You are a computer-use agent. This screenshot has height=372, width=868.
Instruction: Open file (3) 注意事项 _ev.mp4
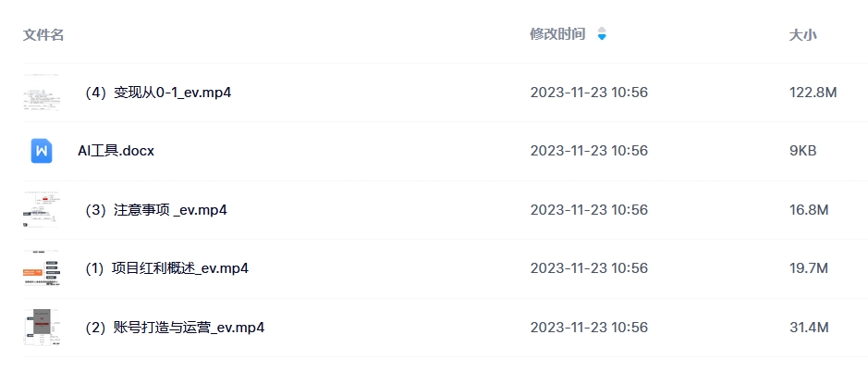(154, 210)
